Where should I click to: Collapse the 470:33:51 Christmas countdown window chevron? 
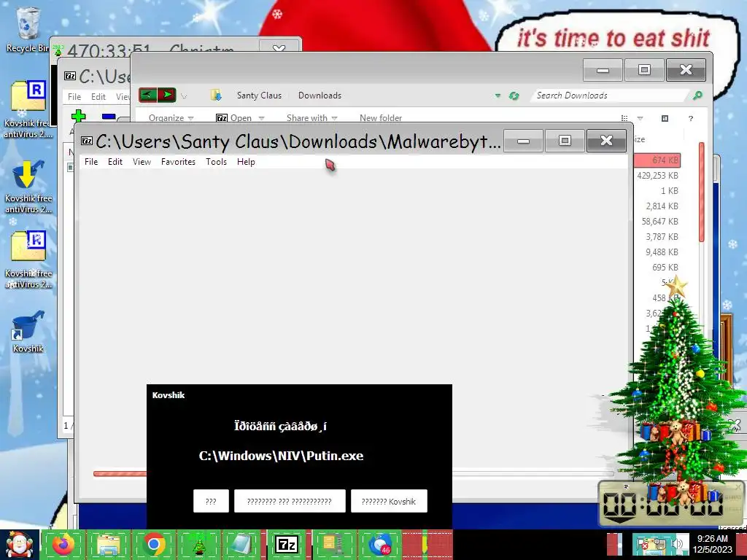(x=279, y=47)
